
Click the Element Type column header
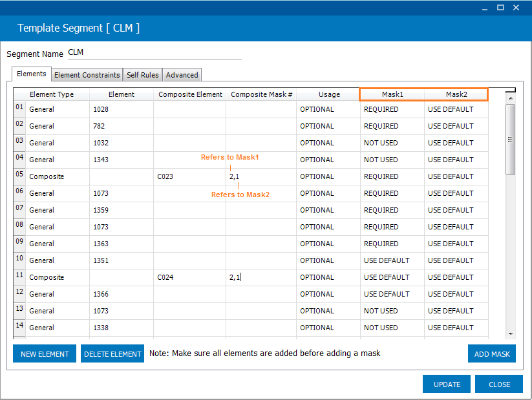pos(52,94)
